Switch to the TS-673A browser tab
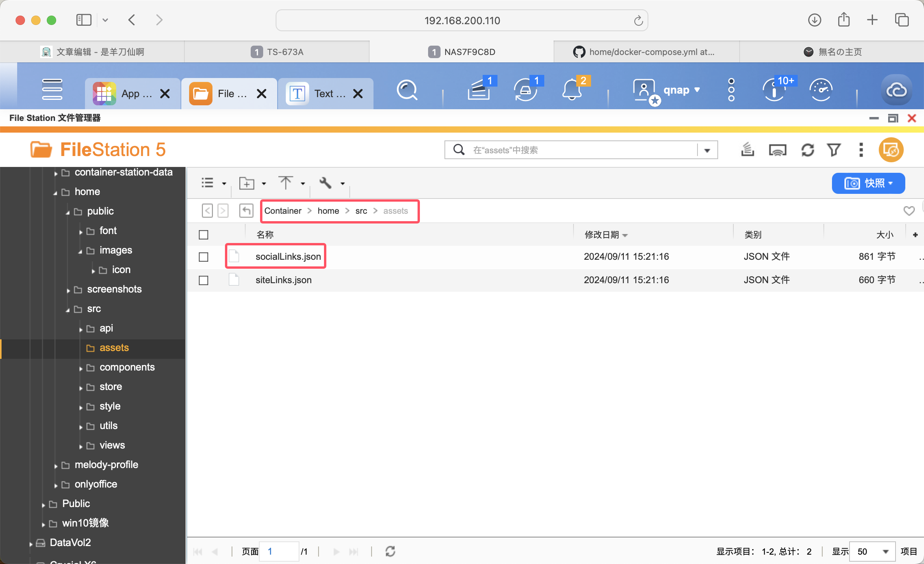 277,52
